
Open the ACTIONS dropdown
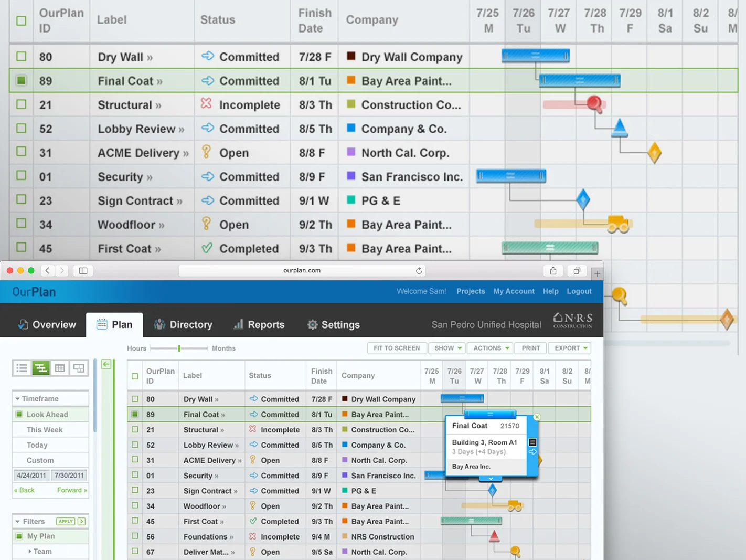tap(491, 348)
